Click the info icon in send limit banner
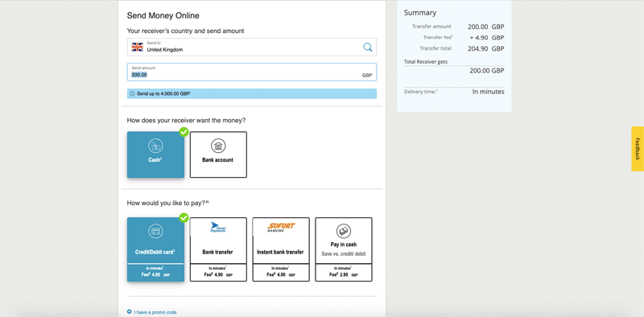 pyautogui.click(x=132, y=93)
